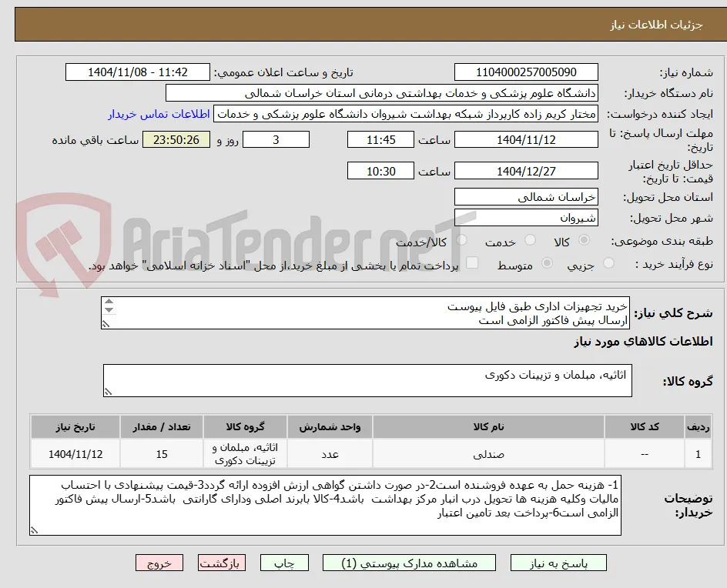
Task: Click the شرح کلی نیاز text area
Action: [x=365, y=313]
